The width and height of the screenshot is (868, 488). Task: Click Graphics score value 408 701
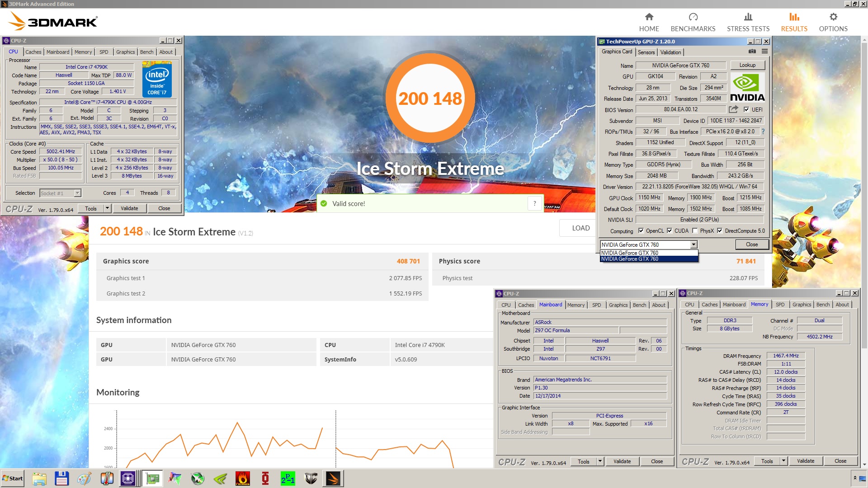(408, 261)
